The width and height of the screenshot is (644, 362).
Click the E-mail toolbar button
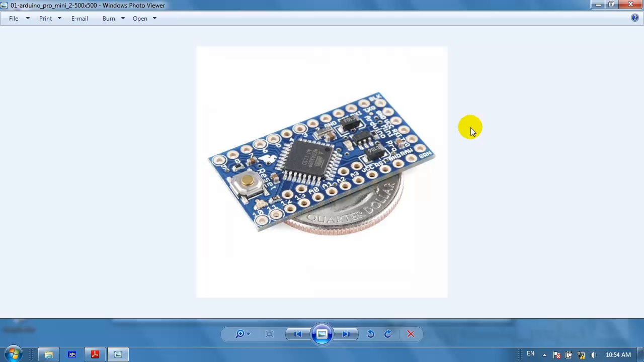click(79, 19)
